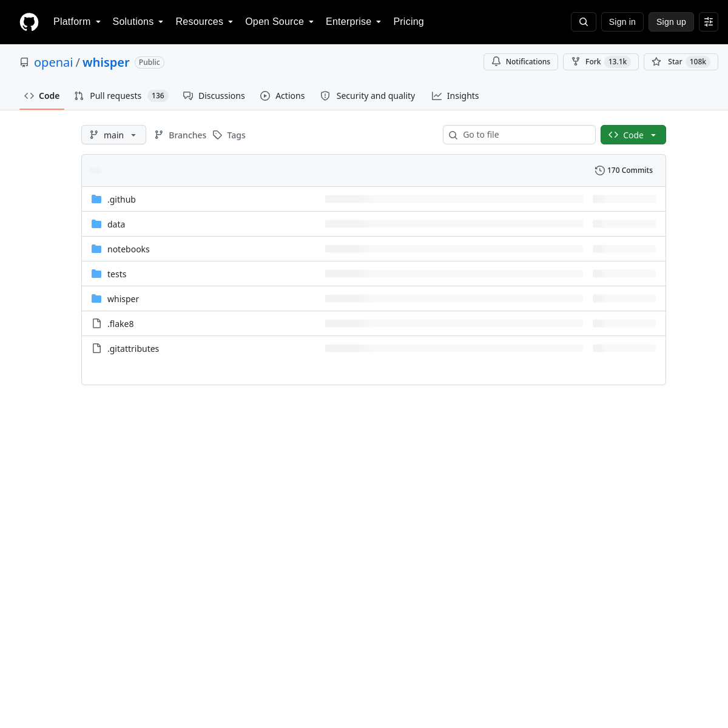The height and width of the screenshot is (728, 728).
Task: Click the fork icon in Fork button
Action: [576, 61]
